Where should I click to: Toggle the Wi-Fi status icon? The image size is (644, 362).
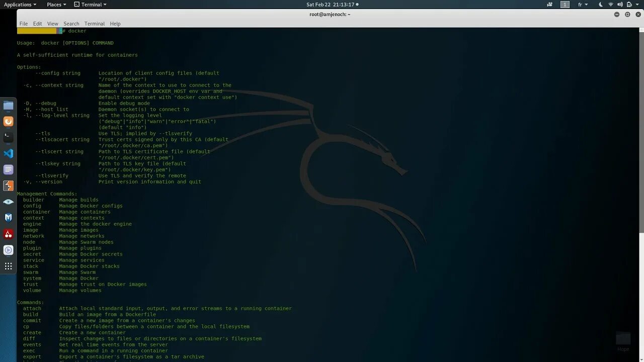[x=611, y=5]
